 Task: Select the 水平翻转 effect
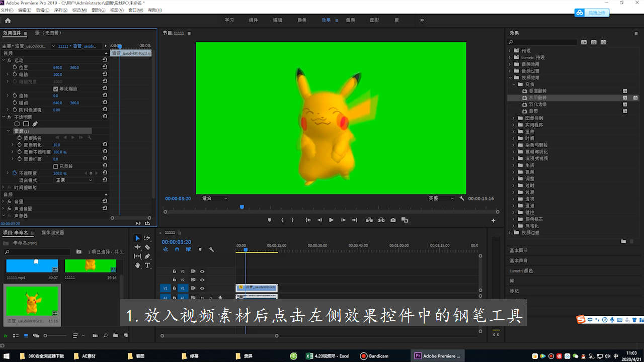pyautogui.click(x=537, y=98)
